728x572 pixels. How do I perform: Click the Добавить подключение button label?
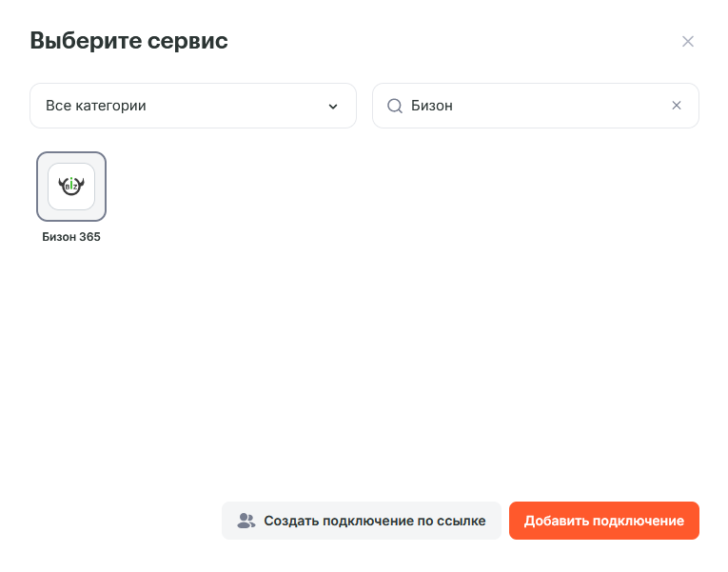point(603,521)
